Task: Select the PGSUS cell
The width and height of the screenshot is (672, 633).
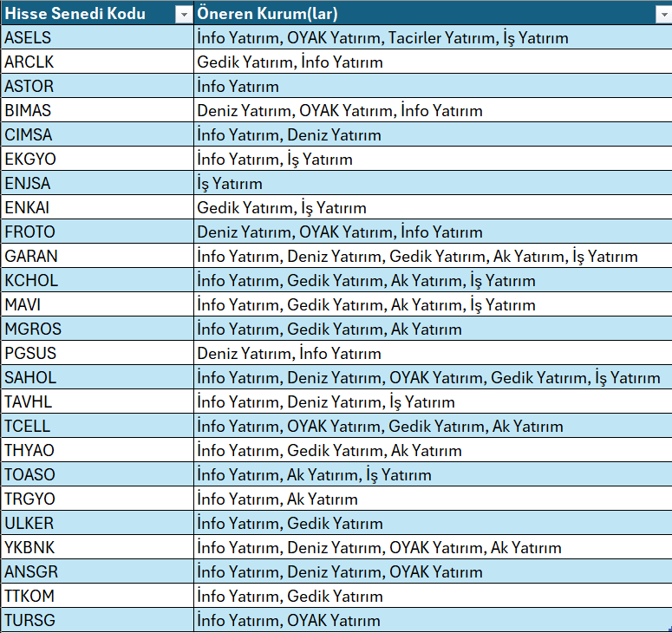Action: click(x=97, y=353)
